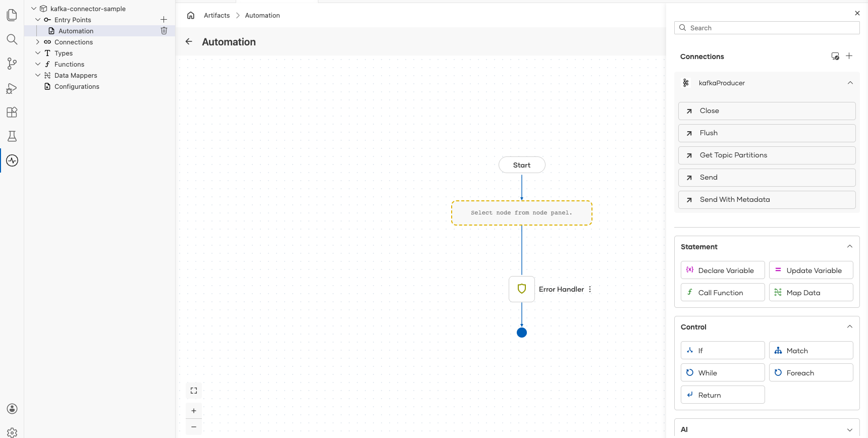
Task: Add a Foreach control node
Action: 811,372
